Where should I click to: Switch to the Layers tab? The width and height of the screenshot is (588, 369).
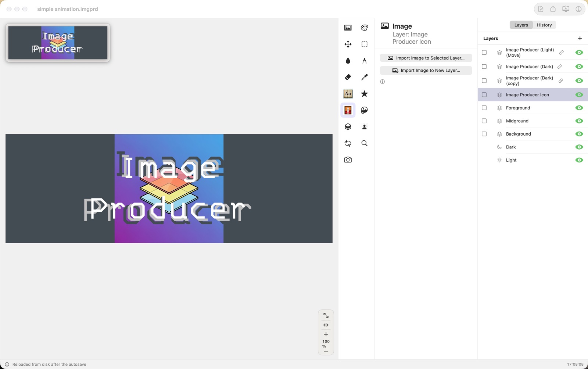pyautogui.click(x=521, y=25)
